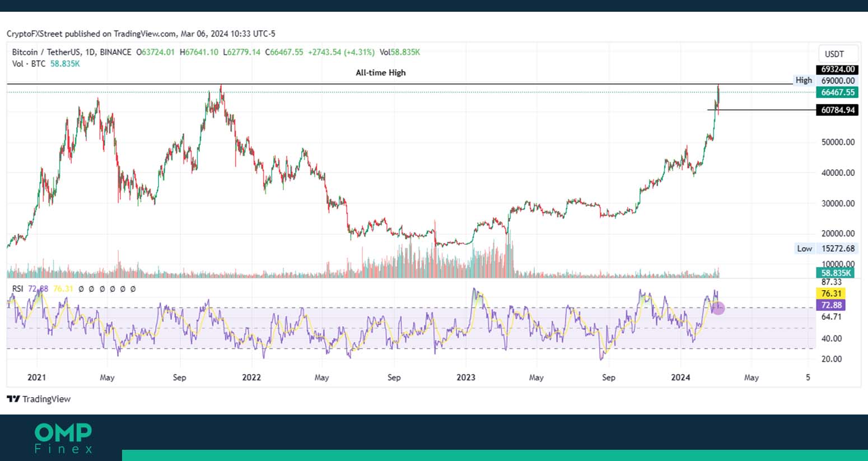Click the High 69000.00 price label
Viewport: 868px width, 461px height.
tap(825, 81)
